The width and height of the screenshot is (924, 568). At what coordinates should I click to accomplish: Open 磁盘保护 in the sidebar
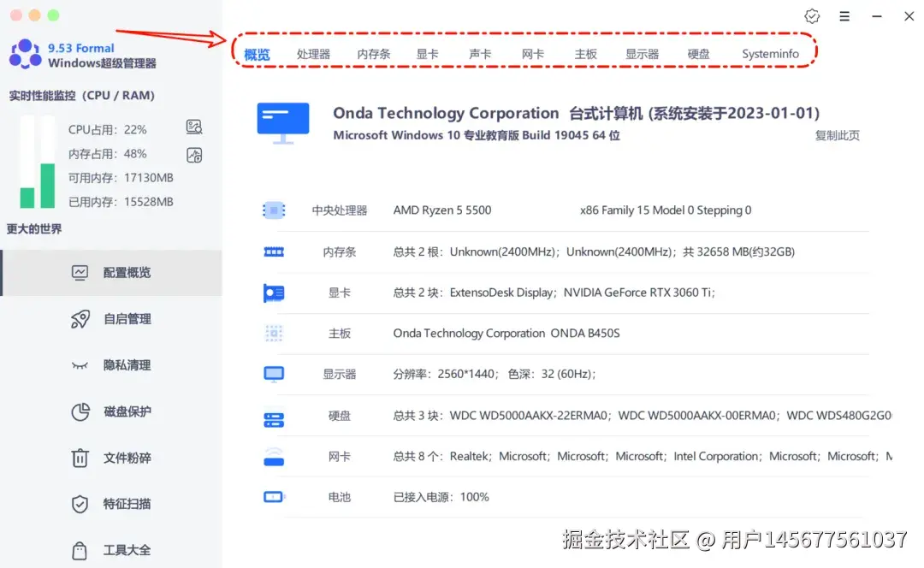[112, 411]
